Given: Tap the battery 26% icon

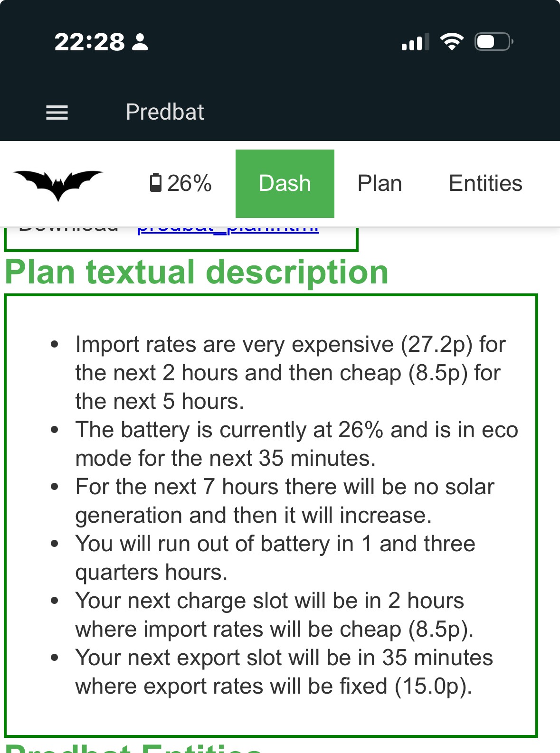Looking at the screenshot, I should click(180, 183).
